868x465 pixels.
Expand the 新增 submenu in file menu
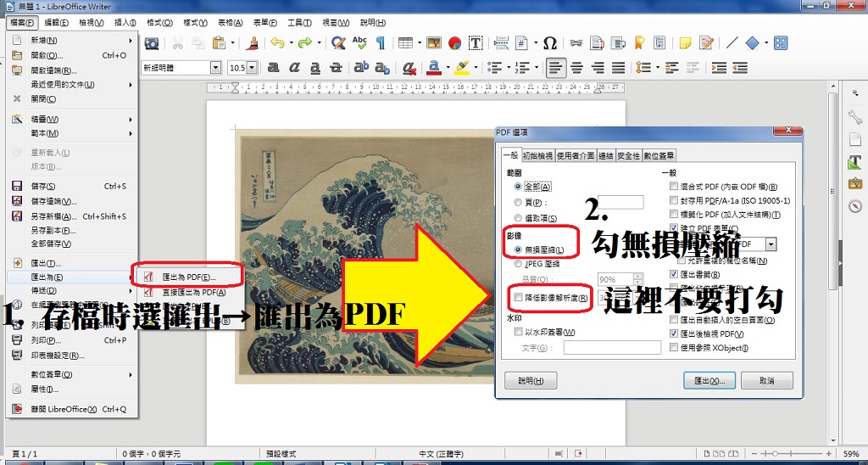(x=70, y=41)
